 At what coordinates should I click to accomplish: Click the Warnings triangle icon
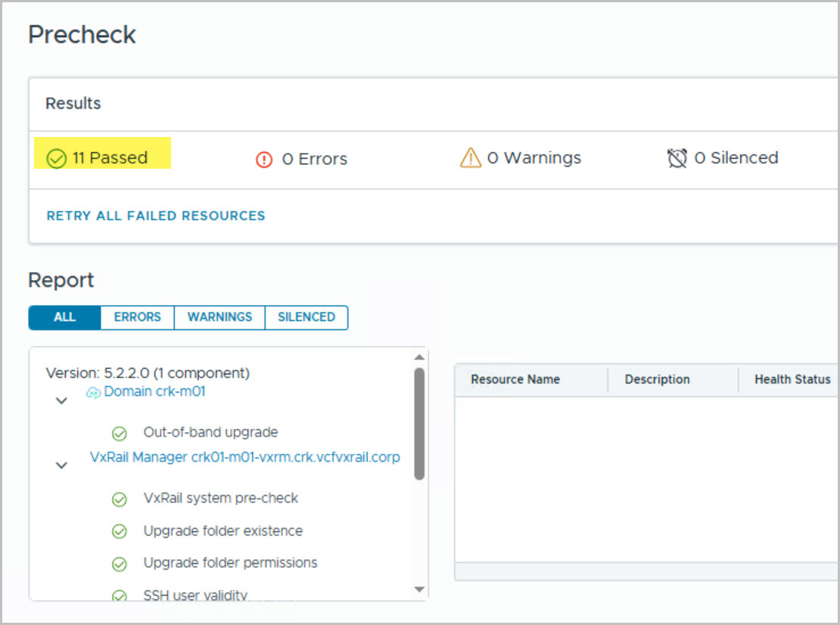tap(471, 157)
